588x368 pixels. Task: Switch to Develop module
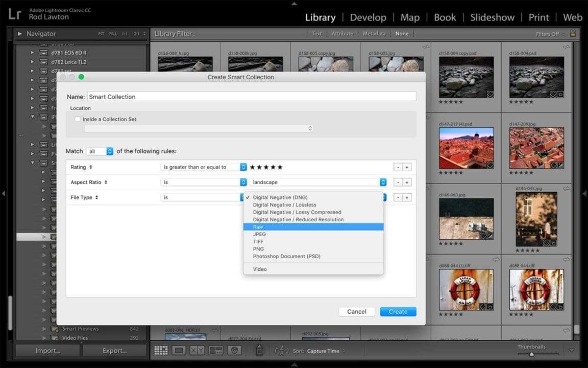pos(368,18)
